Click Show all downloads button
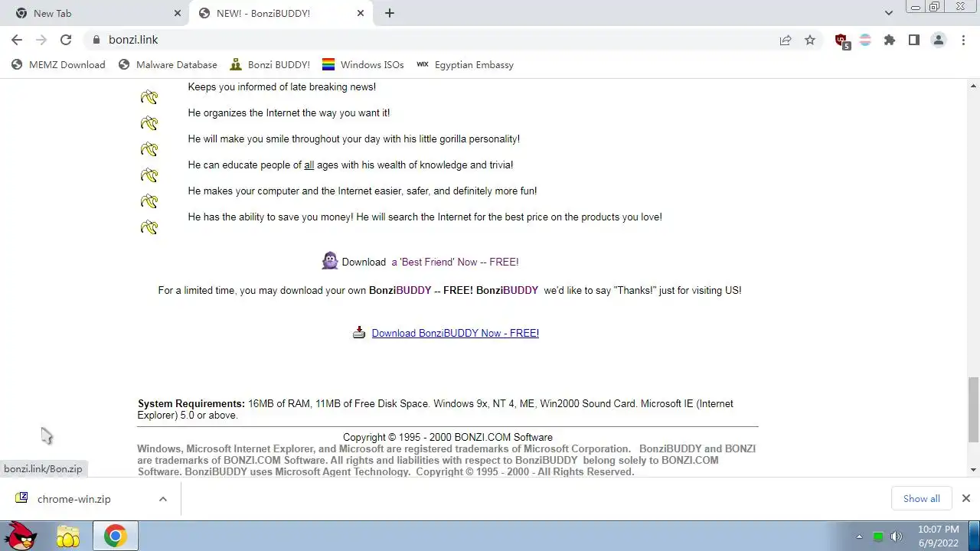 tap(922, 499)
